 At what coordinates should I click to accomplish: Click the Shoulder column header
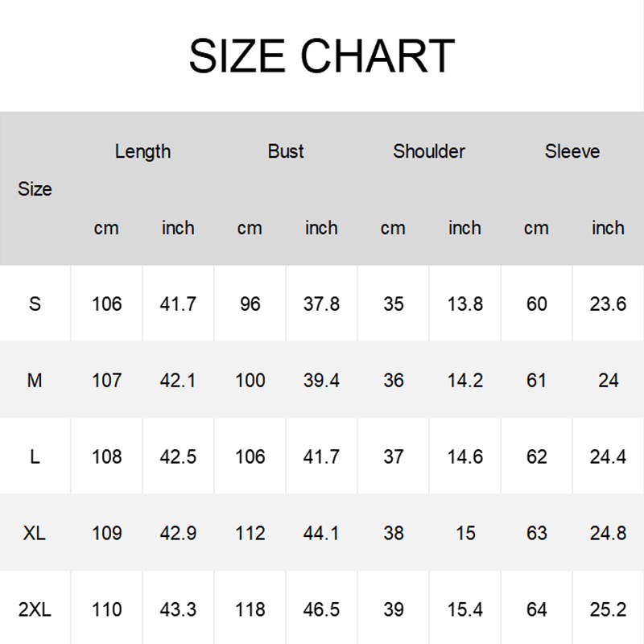point(429,151)
